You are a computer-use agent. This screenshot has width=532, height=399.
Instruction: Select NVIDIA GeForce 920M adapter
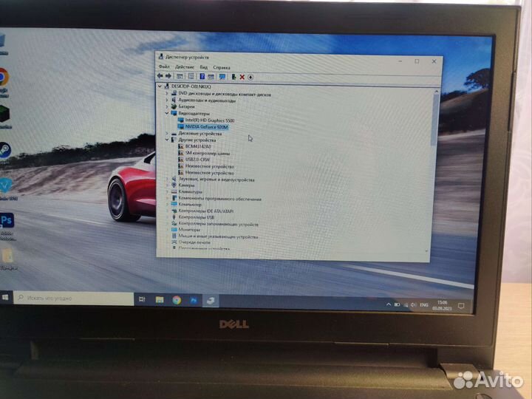tap(206, 127)
